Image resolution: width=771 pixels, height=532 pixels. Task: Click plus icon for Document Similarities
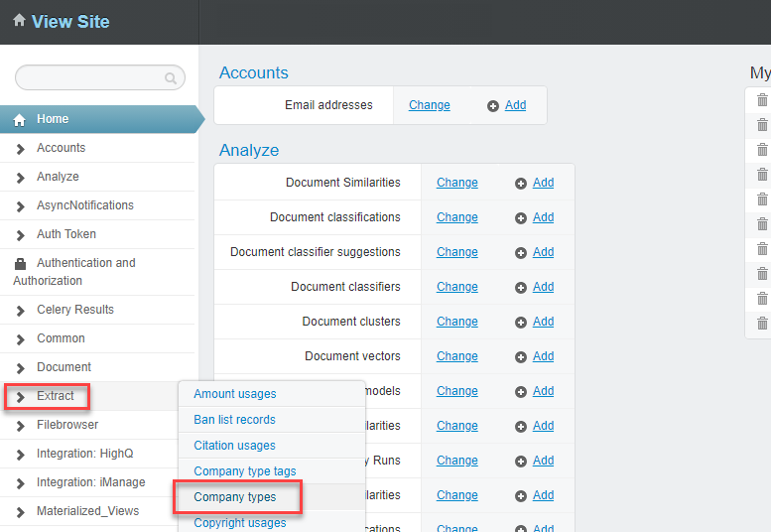click(x=521, y=184)
